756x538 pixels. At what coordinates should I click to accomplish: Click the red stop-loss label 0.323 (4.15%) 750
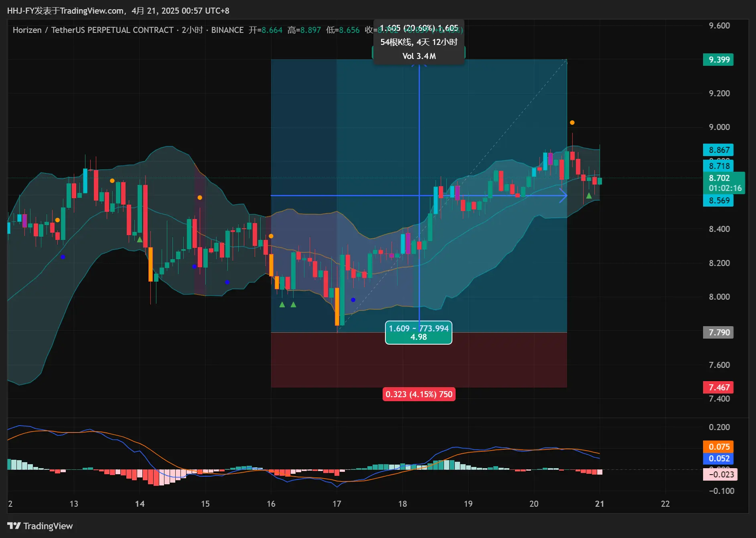point(419,394)
